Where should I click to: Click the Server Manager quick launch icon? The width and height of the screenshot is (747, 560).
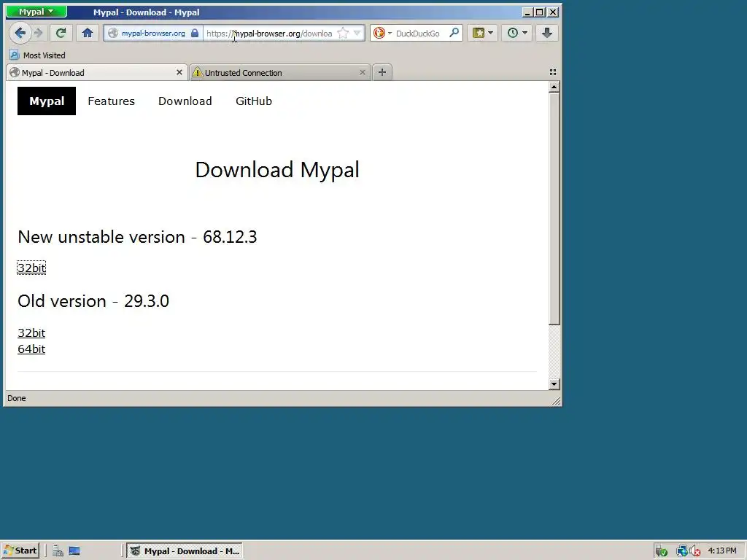58,551
